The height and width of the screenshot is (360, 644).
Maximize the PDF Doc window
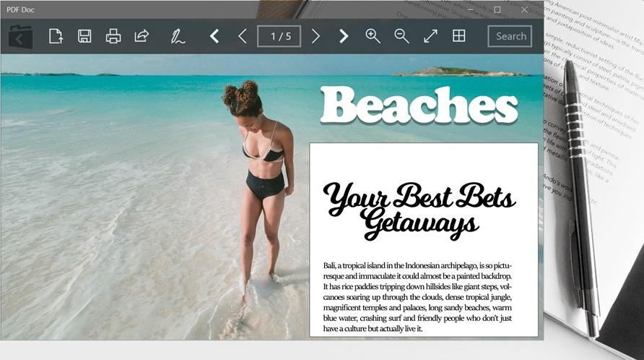497,9
